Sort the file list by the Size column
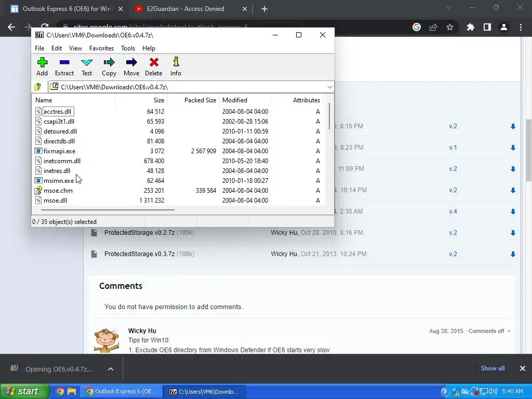 [x=141, y=100]
